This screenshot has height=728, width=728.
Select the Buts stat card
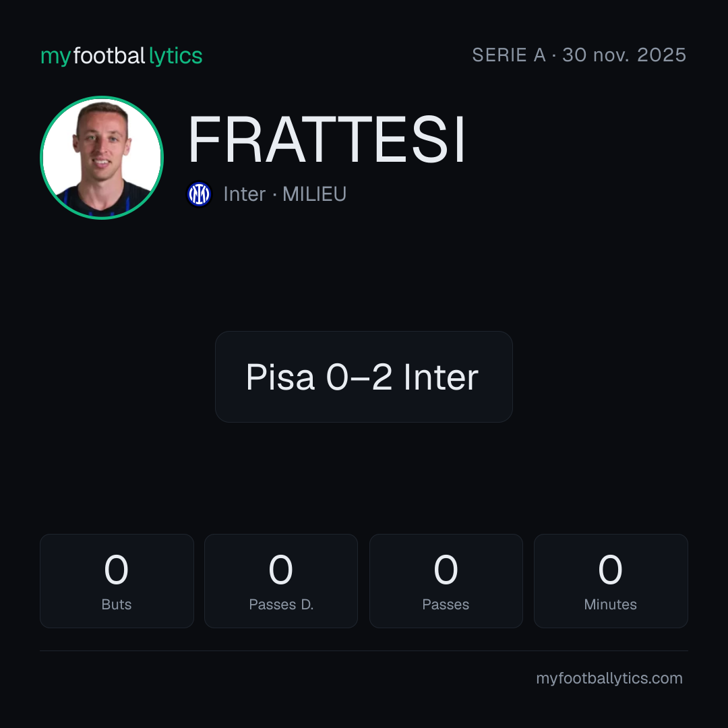click(117, 581)
